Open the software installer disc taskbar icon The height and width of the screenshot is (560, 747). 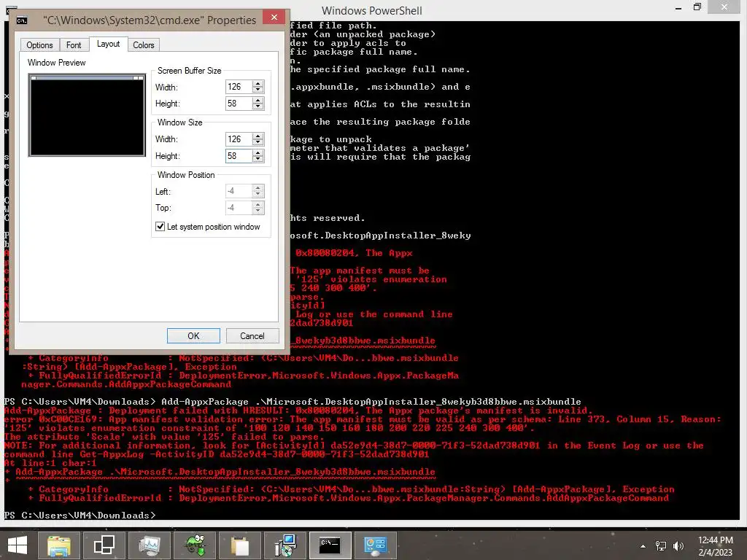click(285, 545)
